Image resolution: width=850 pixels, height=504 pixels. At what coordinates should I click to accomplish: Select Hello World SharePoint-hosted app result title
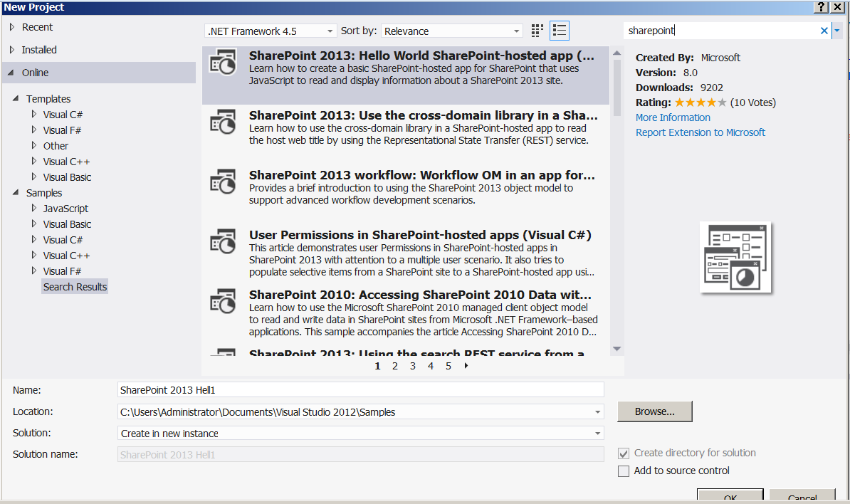421,56
